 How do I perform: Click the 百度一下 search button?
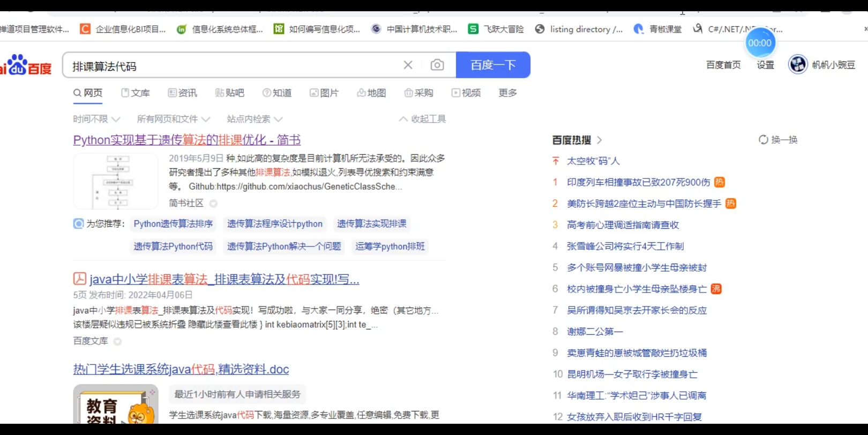click(x=493, y=65)
